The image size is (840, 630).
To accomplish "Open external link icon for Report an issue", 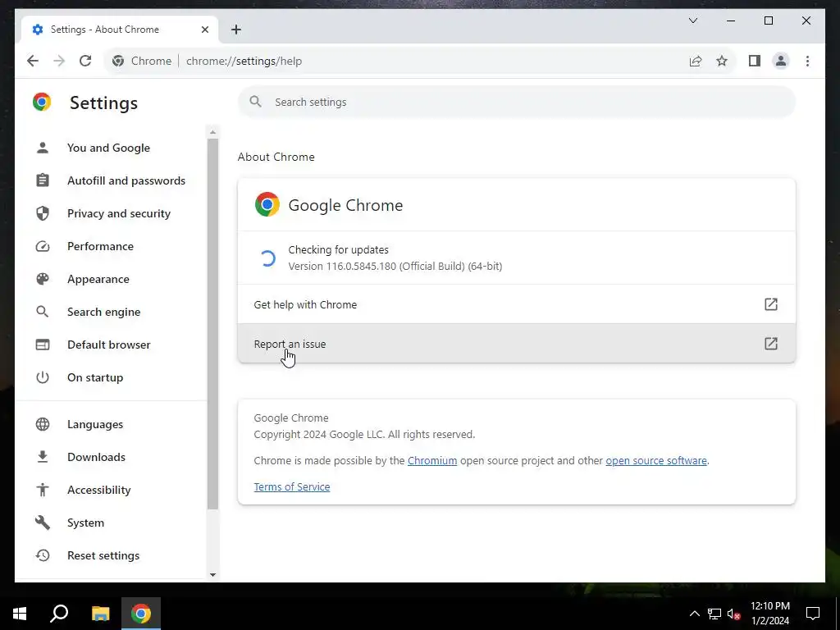I will pos(770,344).
